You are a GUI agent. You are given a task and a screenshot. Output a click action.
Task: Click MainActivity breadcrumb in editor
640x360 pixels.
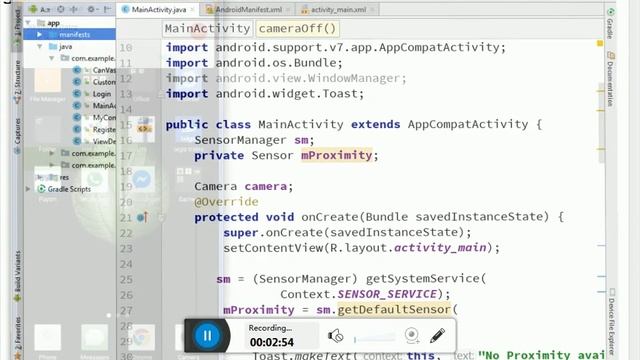point(207,29)
